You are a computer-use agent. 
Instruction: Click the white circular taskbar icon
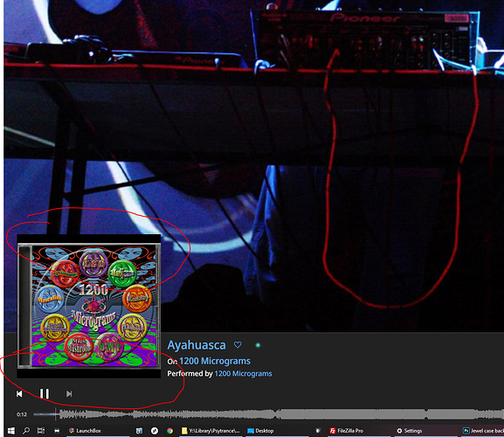(x=155, y=431)
